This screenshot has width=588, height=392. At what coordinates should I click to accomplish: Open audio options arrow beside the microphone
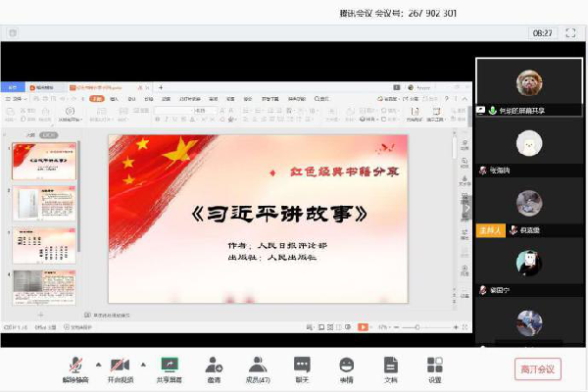tap(97, 363)
